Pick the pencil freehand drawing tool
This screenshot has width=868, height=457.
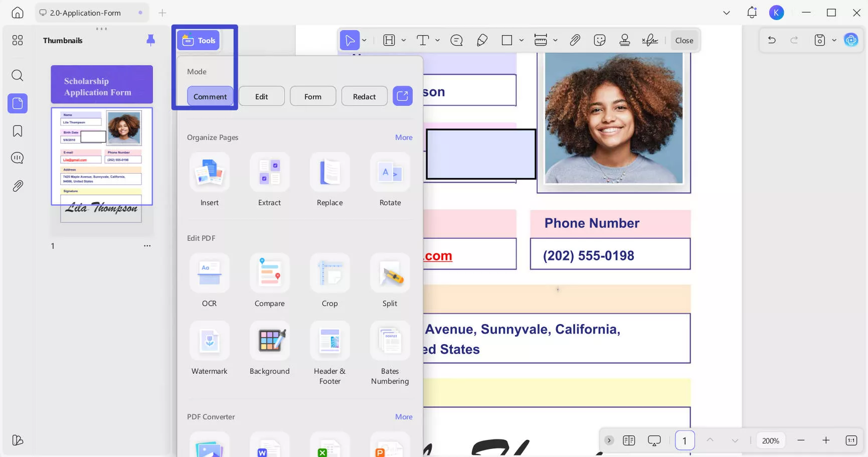point(482,40)
